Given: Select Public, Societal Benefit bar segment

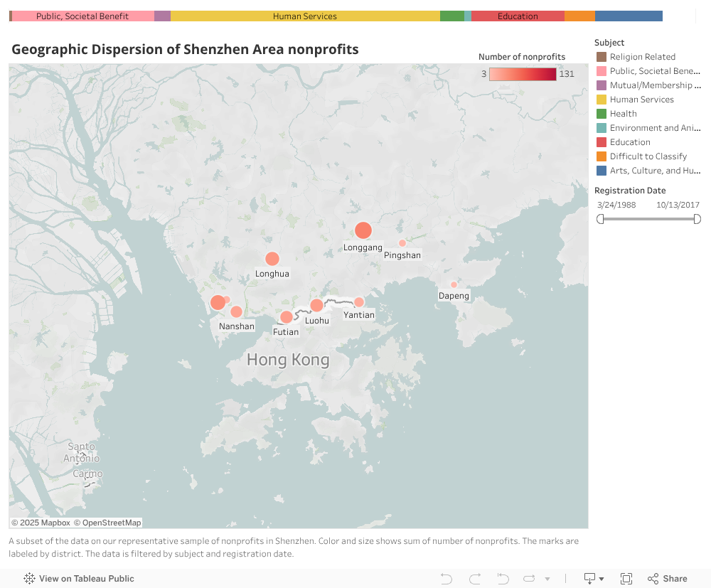Looking at the screenshot, I should click(82, 16).
